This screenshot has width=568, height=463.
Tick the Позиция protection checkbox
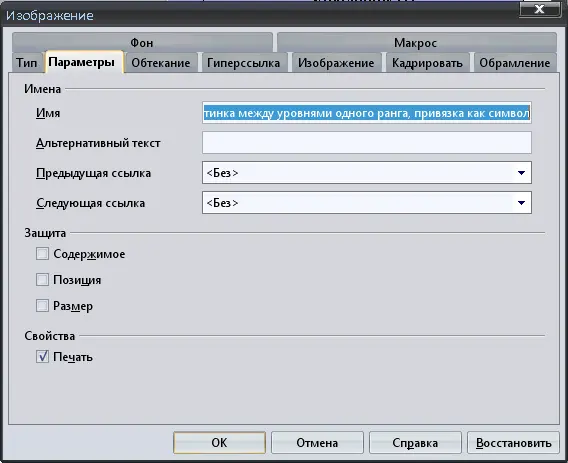[x=42, y=280]
